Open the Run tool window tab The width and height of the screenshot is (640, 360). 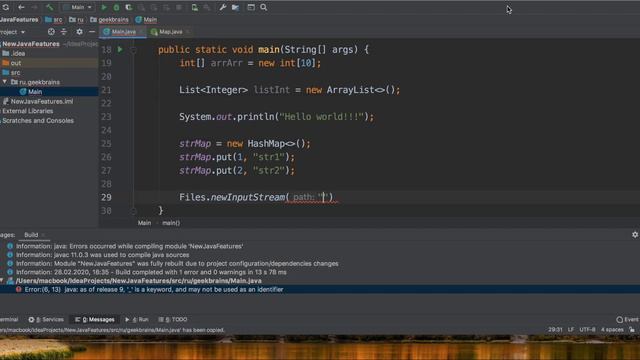137,320
